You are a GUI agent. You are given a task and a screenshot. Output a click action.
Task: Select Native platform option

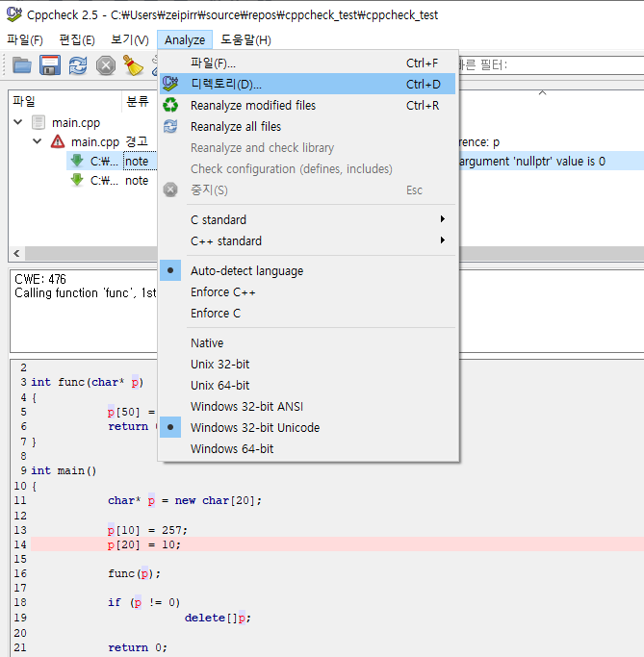[308, 342]
